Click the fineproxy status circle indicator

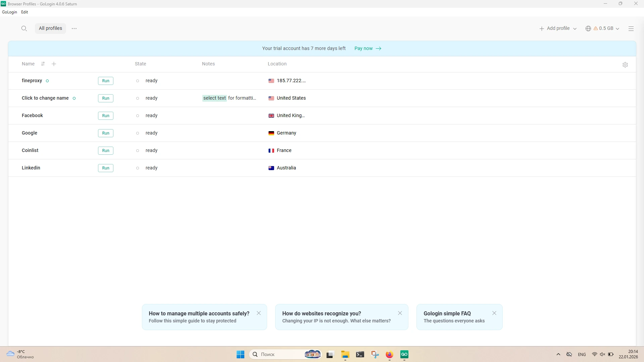tap(47, 81)
